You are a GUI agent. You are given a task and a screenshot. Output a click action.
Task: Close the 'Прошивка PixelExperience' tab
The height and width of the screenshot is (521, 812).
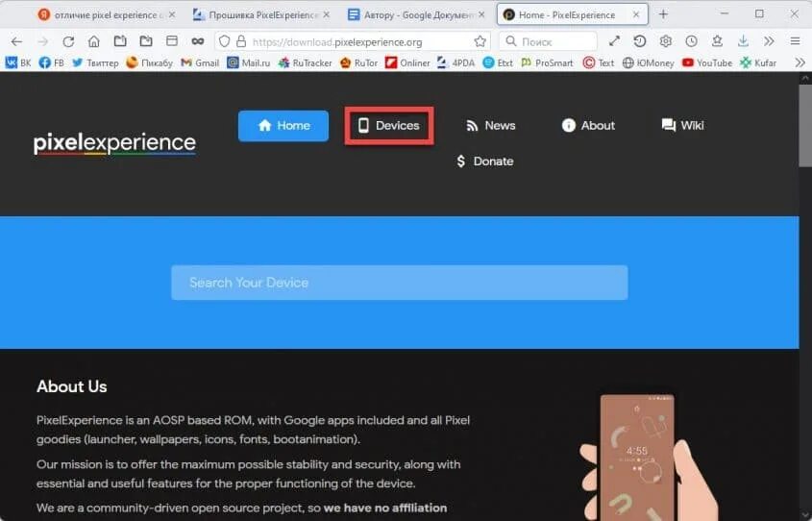(327, 15)
